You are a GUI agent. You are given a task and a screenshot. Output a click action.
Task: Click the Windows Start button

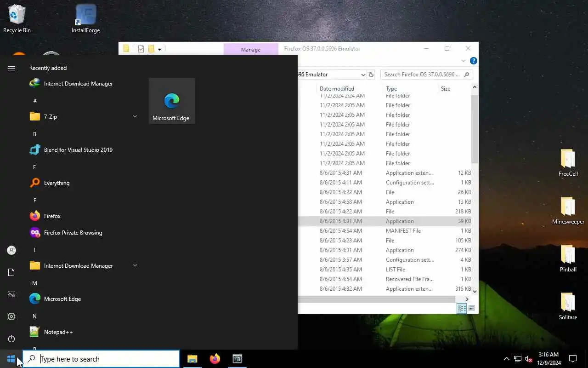pyautogui.click(x=11, y=359)
